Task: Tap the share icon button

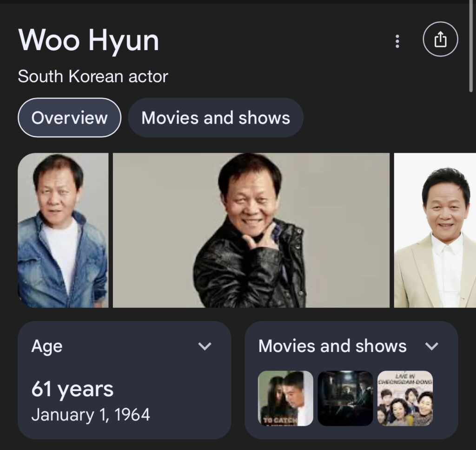Action: click(440, 39)
